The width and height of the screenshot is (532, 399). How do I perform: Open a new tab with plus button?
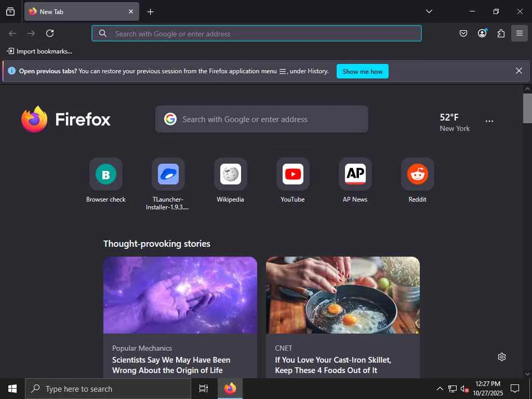click(150, 12)
